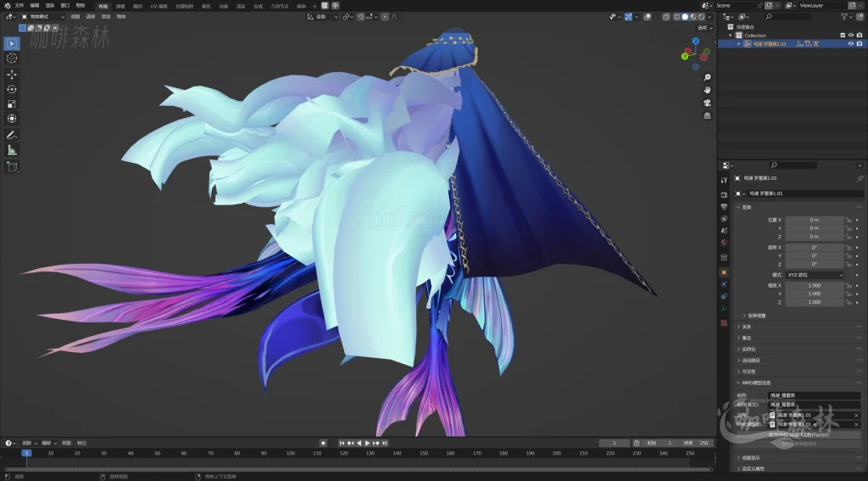This screenshot has height=481, width=868.
Task: Open the Output properties tab
Action: 724,207
